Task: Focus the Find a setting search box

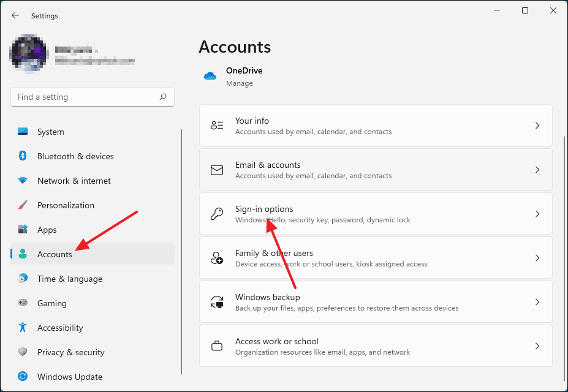Action: (x=93, y=97)
